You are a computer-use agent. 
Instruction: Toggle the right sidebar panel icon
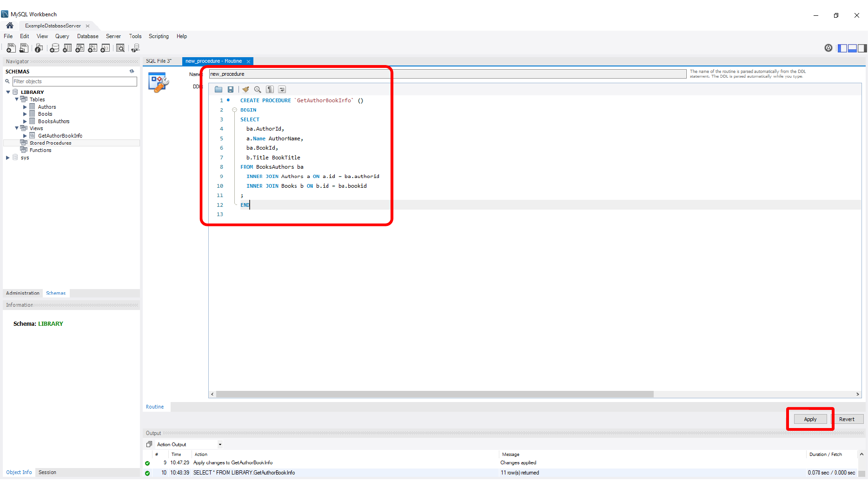coord(862,48)
